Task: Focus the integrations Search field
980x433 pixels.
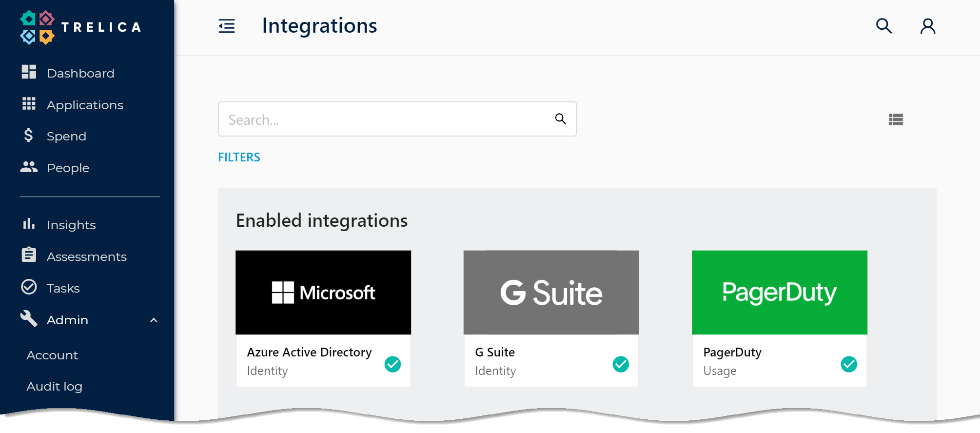Action: (x=397, y=119)
